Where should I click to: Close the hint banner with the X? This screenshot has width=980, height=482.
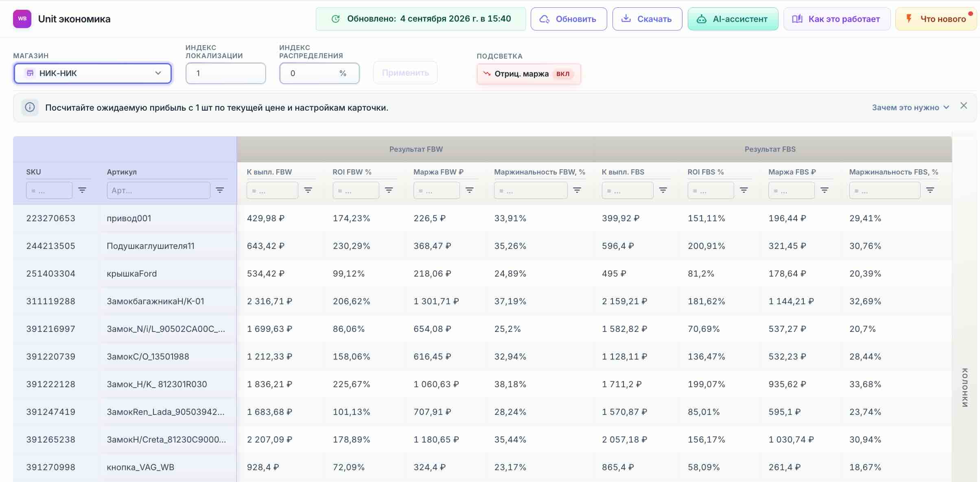[964, 106]
